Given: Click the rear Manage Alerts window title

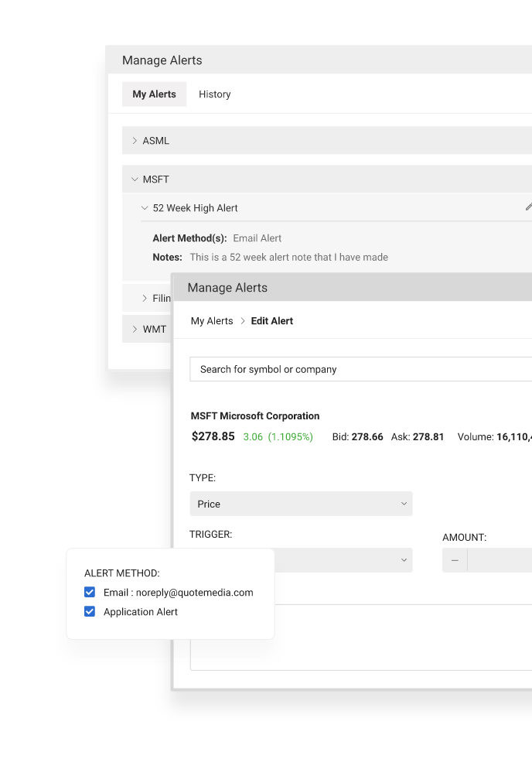Looking at the screenshot, I should pyautogui.click(x=162, y=60).
